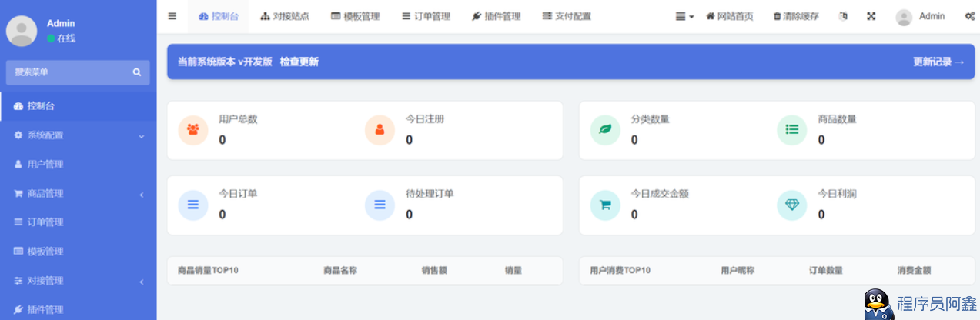Viewport: 980px width, 320px height.
Task: Click 检查更新 to check for updates
Action: tap(299, 62)
